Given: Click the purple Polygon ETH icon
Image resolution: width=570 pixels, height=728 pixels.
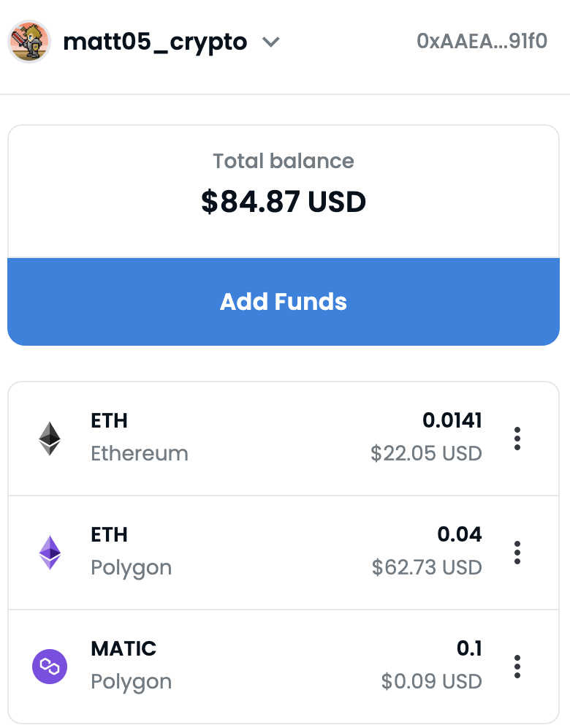Looking at the screenshot, I should (50, 553).
